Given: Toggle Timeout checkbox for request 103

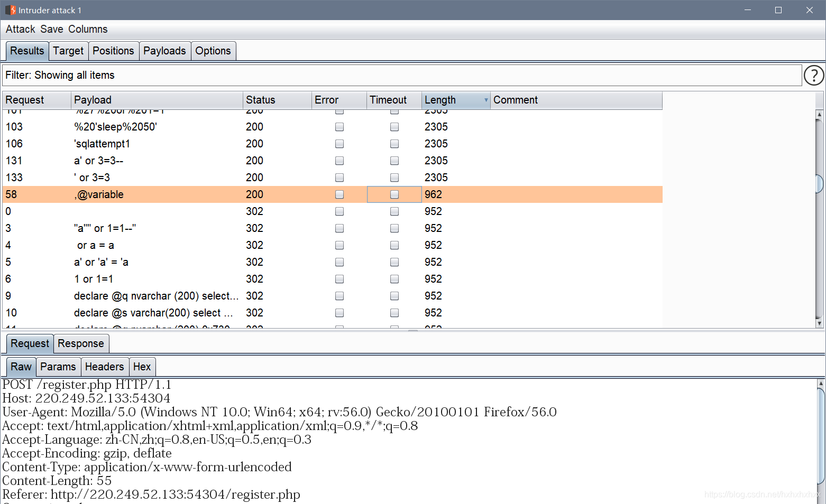Looking at the screenshot, I should tap(394, 127).
